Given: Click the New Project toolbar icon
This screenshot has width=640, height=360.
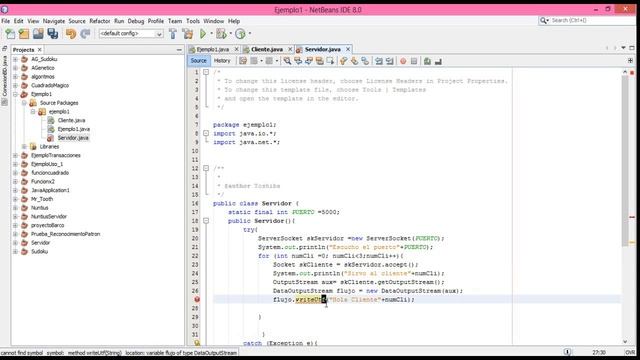Looking at the screenshot, I should click(x=24, y=34).
